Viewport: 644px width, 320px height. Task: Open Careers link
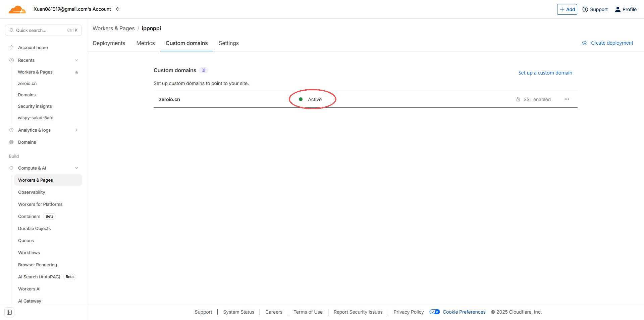pyautogui.click(x=274, y=312)
